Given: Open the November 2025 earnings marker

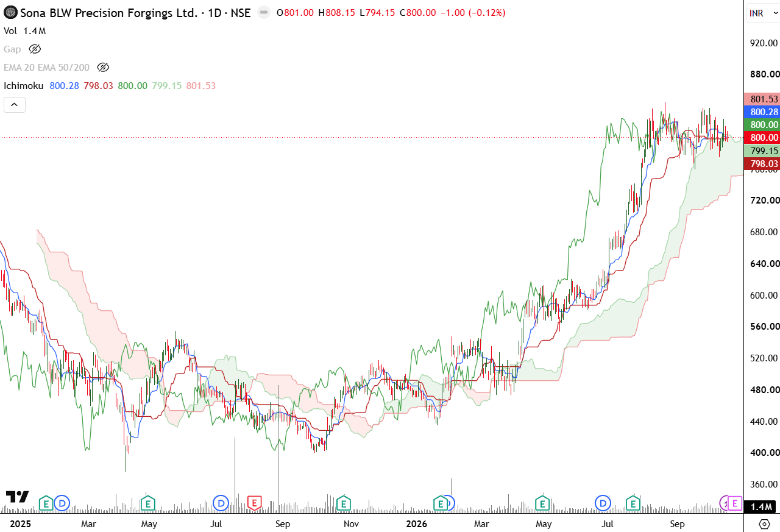Looking at the screenshot, I should click(x=344, y=503).
